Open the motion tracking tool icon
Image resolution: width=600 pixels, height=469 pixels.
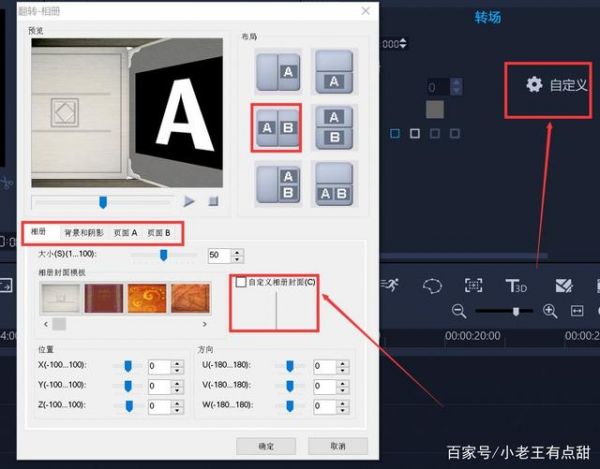coord(474,286)
